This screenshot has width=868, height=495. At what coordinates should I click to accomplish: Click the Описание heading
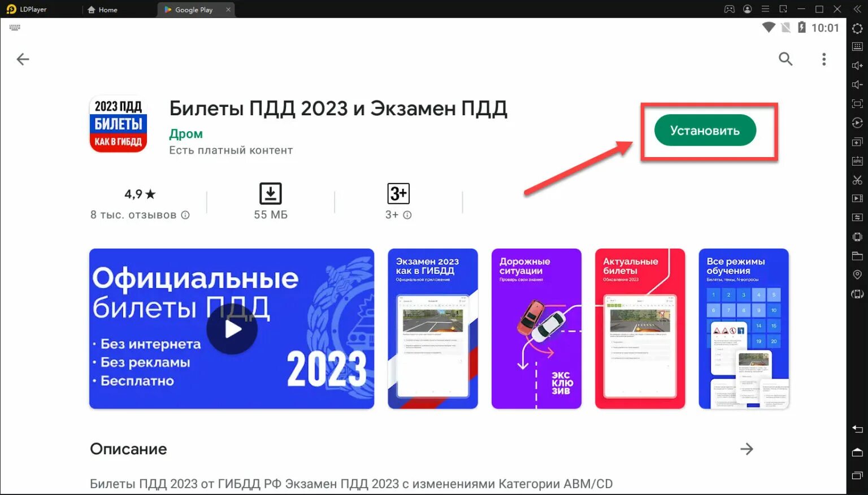(128, 449)
